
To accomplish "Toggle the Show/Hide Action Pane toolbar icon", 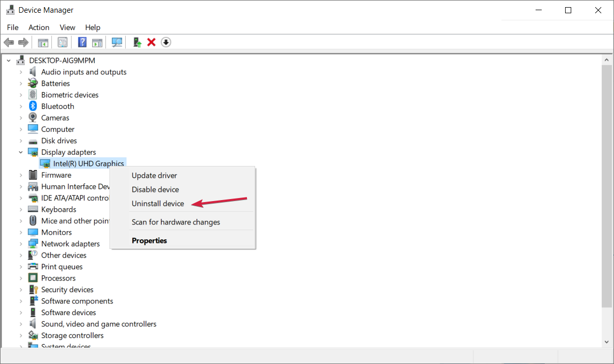I will (97, 42).
